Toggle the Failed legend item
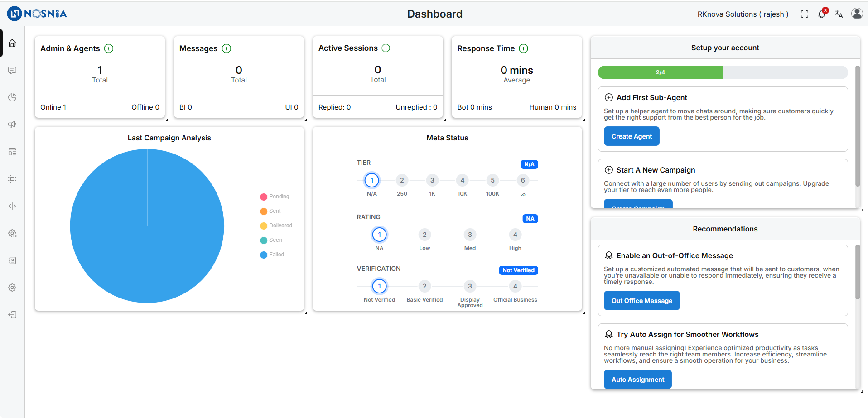Image resolution: width=868 pixels, height=418 pixels. (272, 255)
